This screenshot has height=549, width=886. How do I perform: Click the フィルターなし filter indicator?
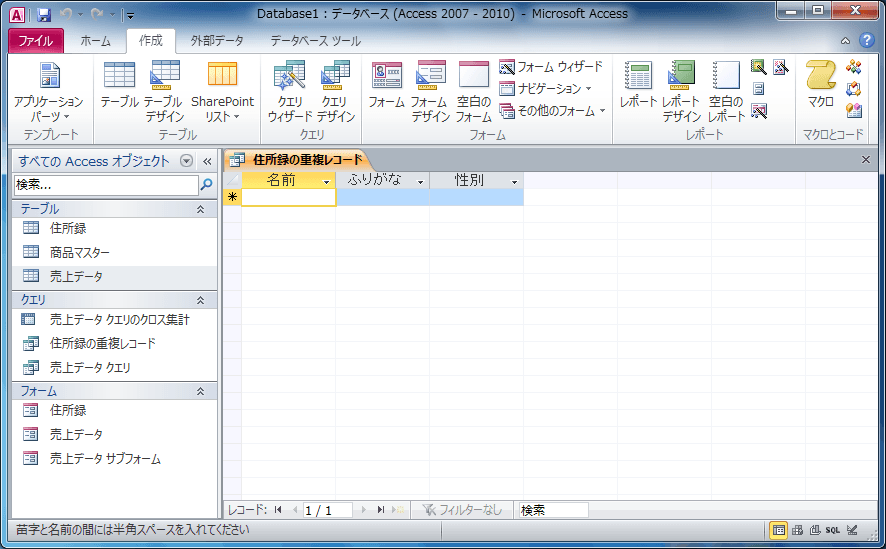[462, 510]
